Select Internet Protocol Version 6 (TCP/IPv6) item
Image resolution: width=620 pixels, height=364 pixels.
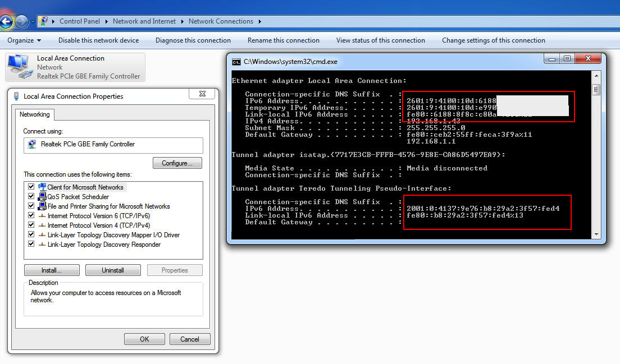pos(99,216)
